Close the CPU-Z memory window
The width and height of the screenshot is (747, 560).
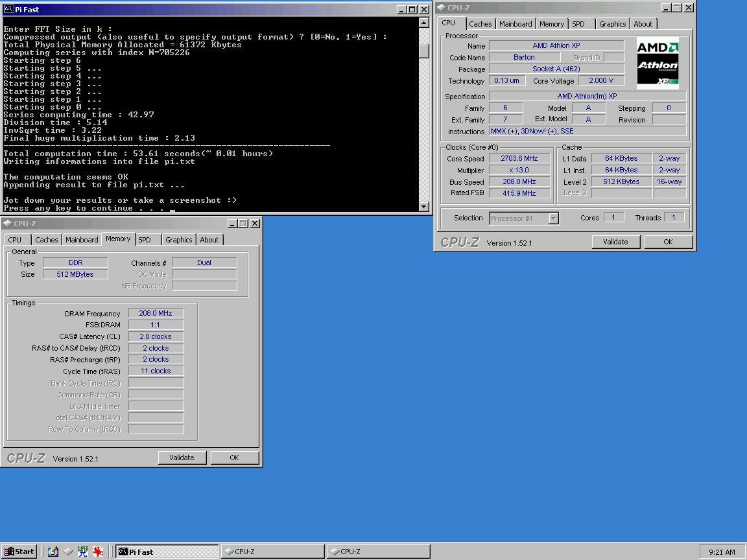coord(255,224)
